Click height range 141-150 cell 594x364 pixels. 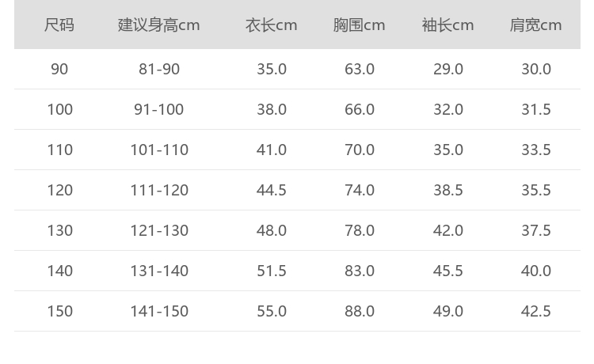pyautogui.click(x=159, y=312)
